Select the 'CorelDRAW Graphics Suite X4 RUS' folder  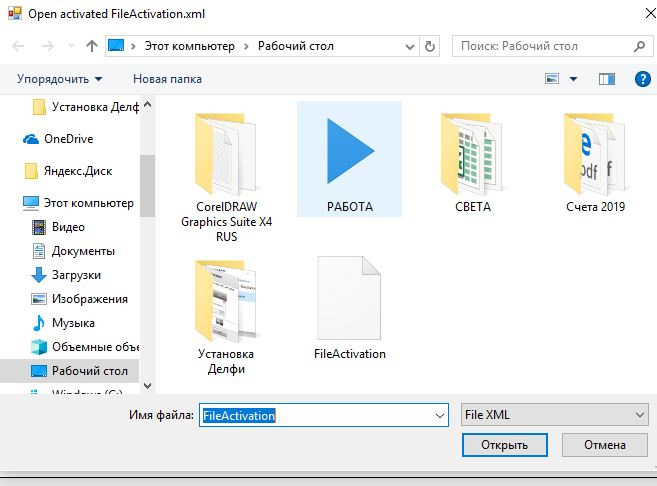click(226, 178)
